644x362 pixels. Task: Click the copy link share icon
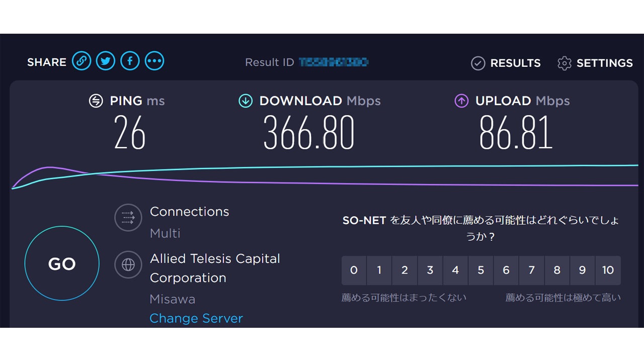[82, 61]
